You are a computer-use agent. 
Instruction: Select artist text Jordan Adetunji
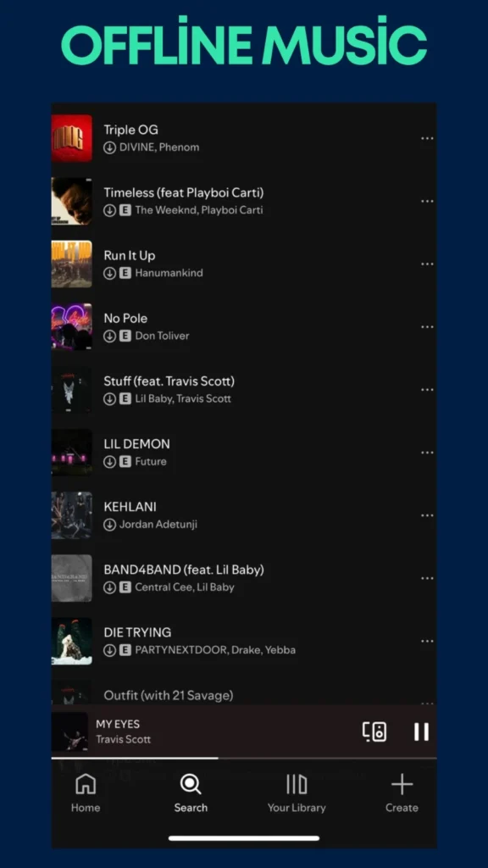coord(158,524)
